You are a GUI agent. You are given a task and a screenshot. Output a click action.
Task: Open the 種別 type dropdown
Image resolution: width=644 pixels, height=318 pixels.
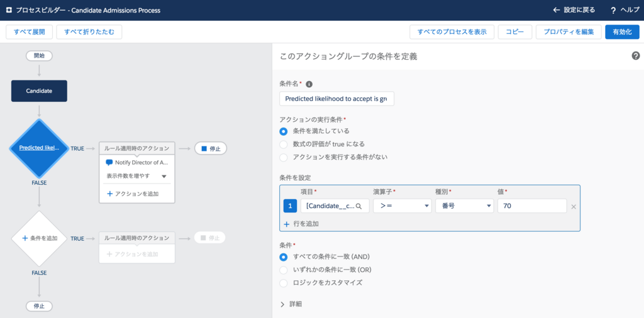pyautogui.click(x=464, y=206)
